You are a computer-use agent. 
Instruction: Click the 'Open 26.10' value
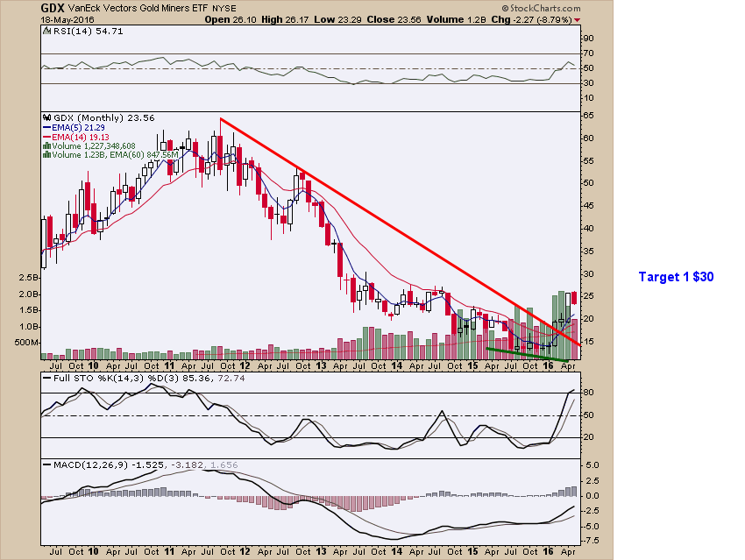point(231,19)
